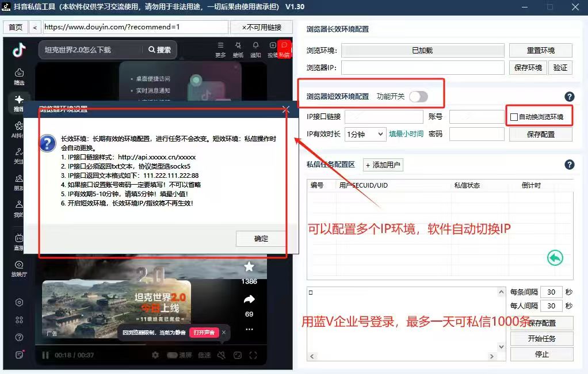Click the green back-arrow circle icon
Image resolution: width=588 pixels, height=374 pixels.
click(555, 258)
